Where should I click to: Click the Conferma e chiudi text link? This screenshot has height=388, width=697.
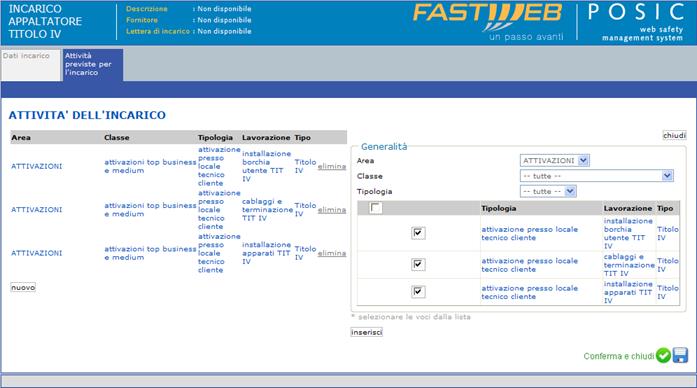click(x=619, y=356)
